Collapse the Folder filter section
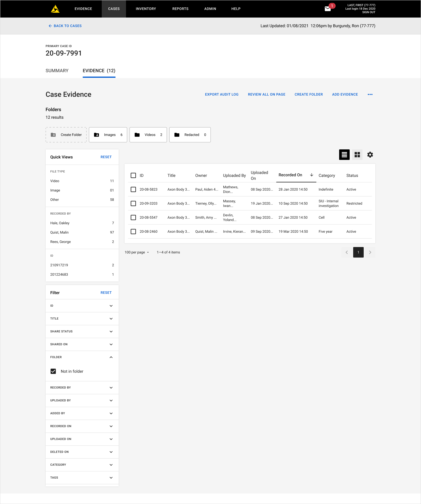This screenshot has height=504, width=421. [x=82, y=357]
